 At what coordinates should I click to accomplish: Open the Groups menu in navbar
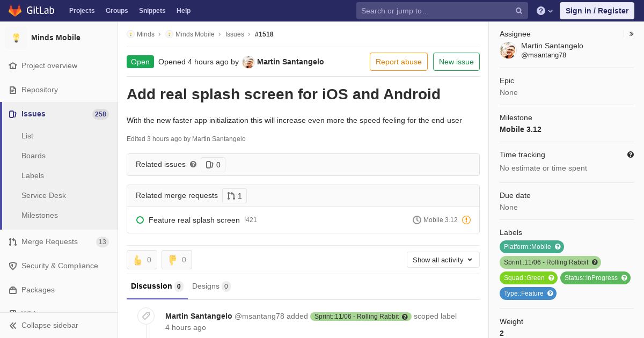click(x=116, y=11)
